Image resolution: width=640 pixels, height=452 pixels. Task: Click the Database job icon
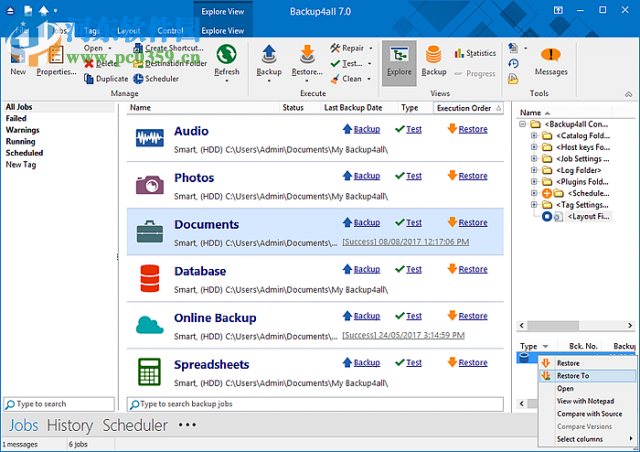[x=150, y=278]
